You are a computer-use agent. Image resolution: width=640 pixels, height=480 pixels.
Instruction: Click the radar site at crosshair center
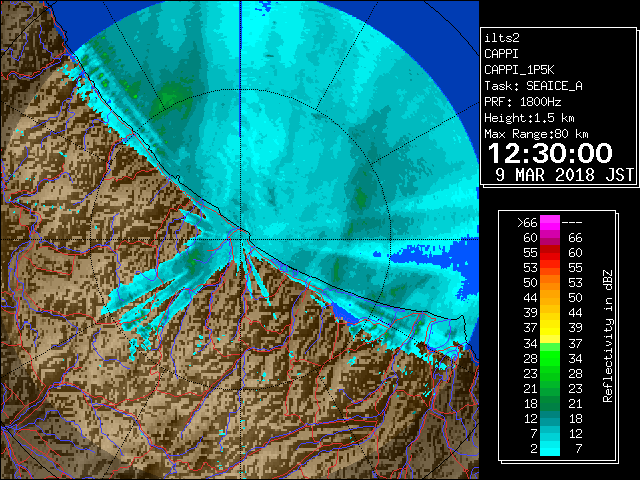click(x=241, y=239)
